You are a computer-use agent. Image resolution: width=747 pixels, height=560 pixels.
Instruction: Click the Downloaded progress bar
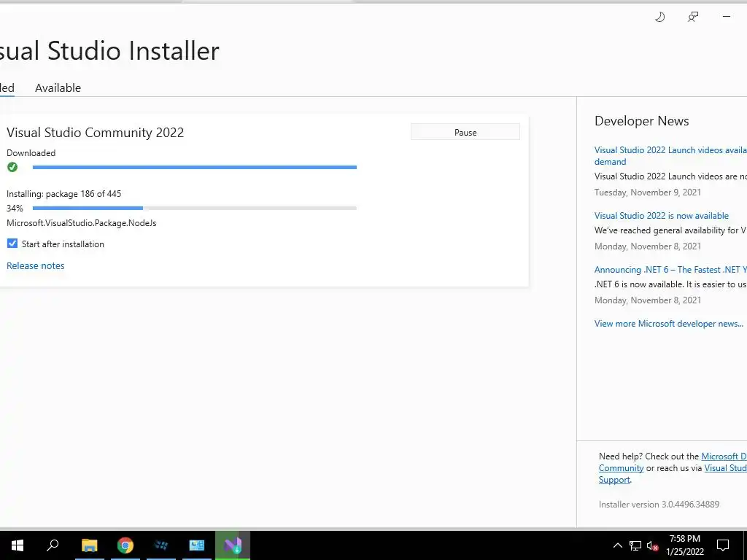pos(194,167)
